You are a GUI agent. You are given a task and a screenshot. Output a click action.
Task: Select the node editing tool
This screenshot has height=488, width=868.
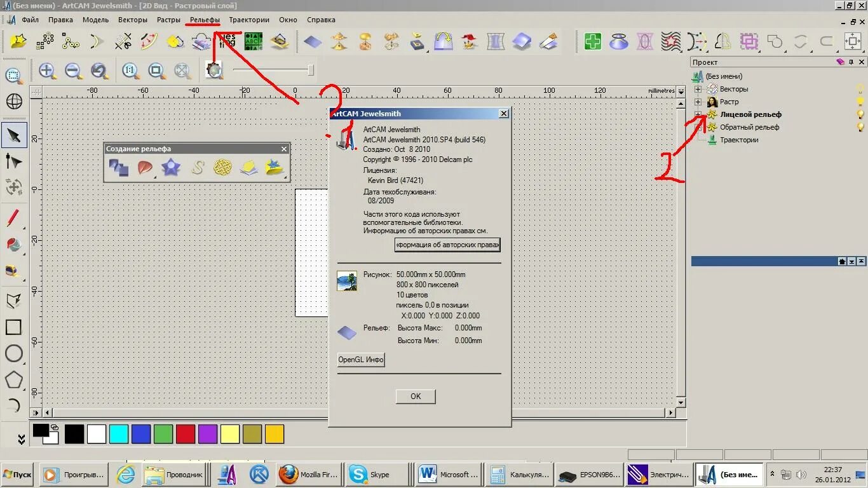(x=14, y=161)
